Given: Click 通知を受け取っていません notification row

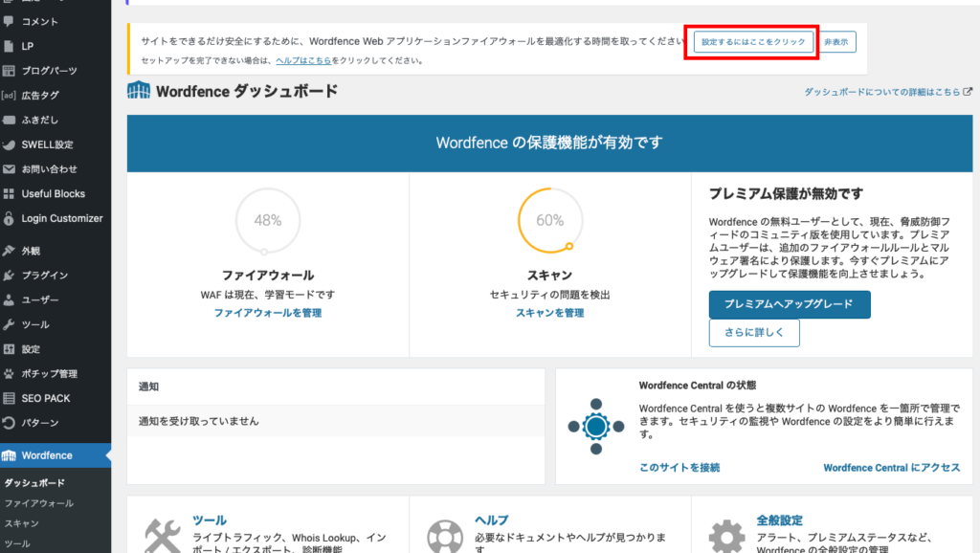Looking at the screenshot, I should point(336,421).
